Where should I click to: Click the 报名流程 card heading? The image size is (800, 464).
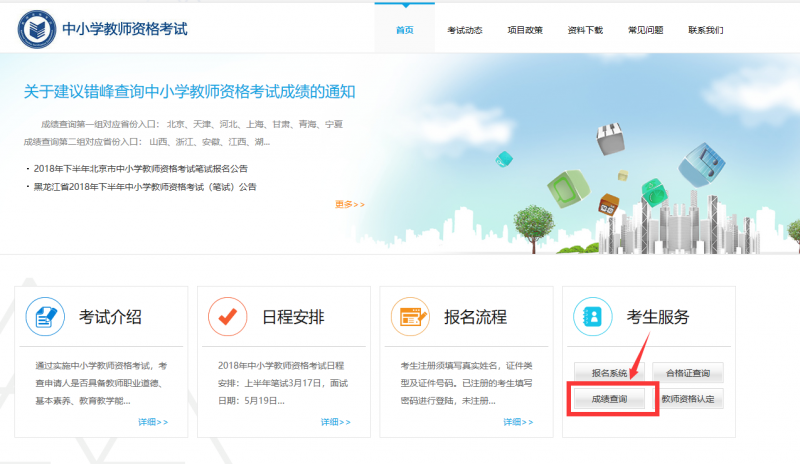[476, 316]
